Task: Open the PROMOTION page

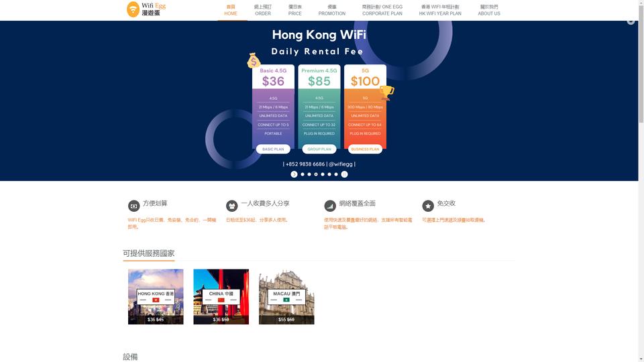Action: [332, 10]
